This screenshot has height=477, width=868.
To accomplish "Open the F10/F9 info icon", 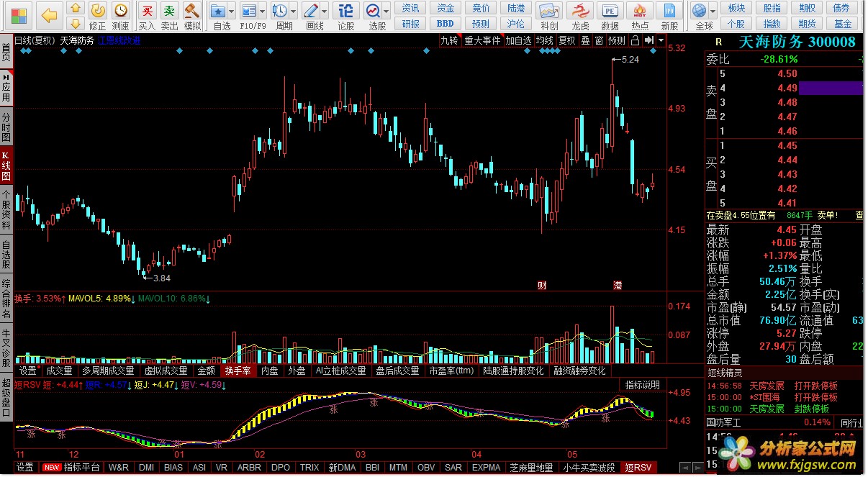I will coord(248,11).
